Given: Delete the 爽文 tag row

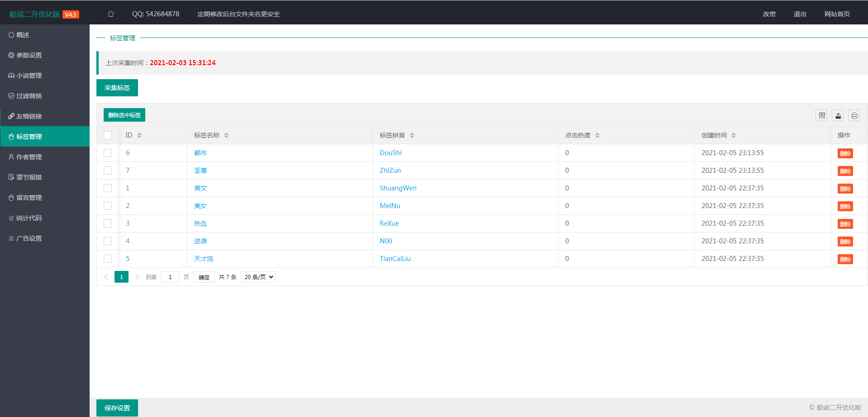Looking at the screenshot, I should 845,189.
